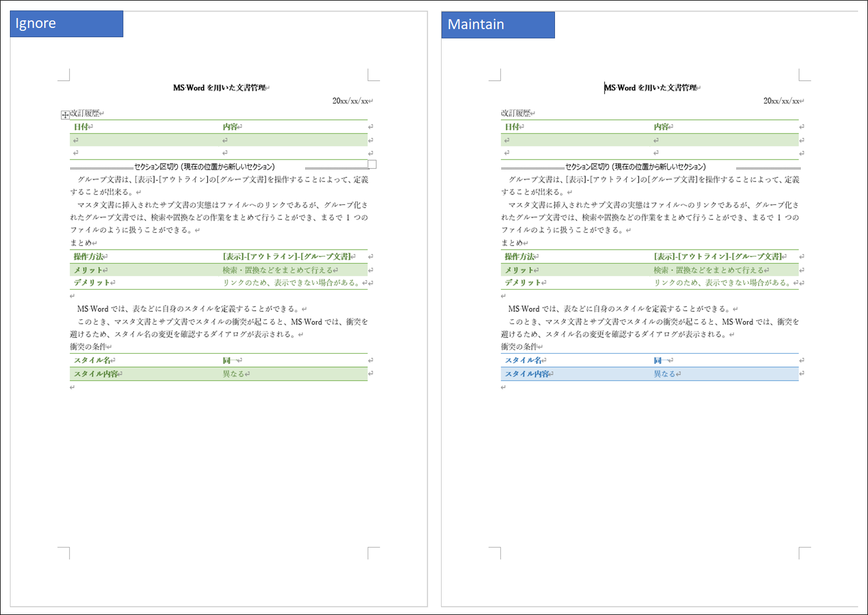
Task: Click the '同一' cell in the Maintain page
Action: coord(724,360)
